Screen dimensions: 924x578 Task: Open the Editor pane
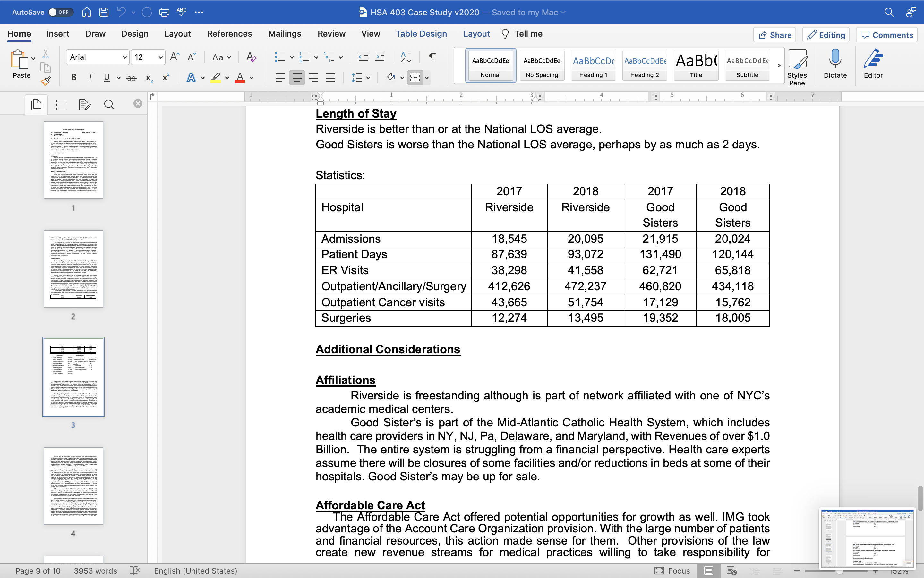point(873,64)
